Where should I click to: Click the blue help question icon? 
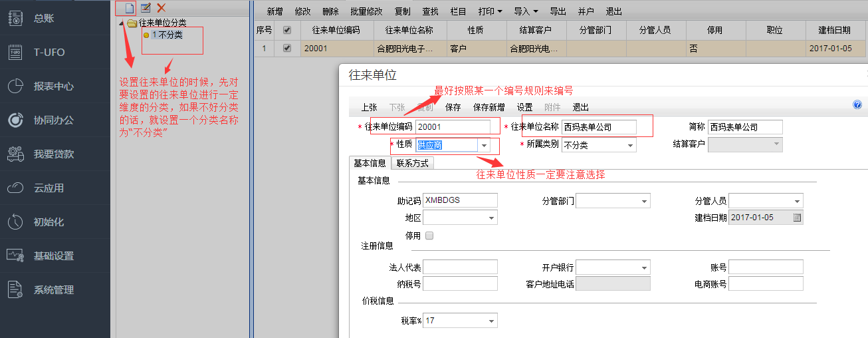[857, 105]
